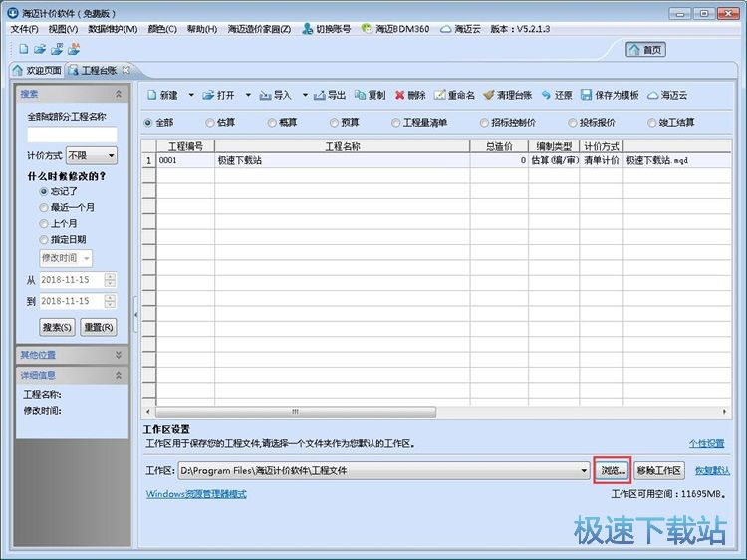Select the 招标控制价 radio button
747x560 pixels.
(483, 123)
